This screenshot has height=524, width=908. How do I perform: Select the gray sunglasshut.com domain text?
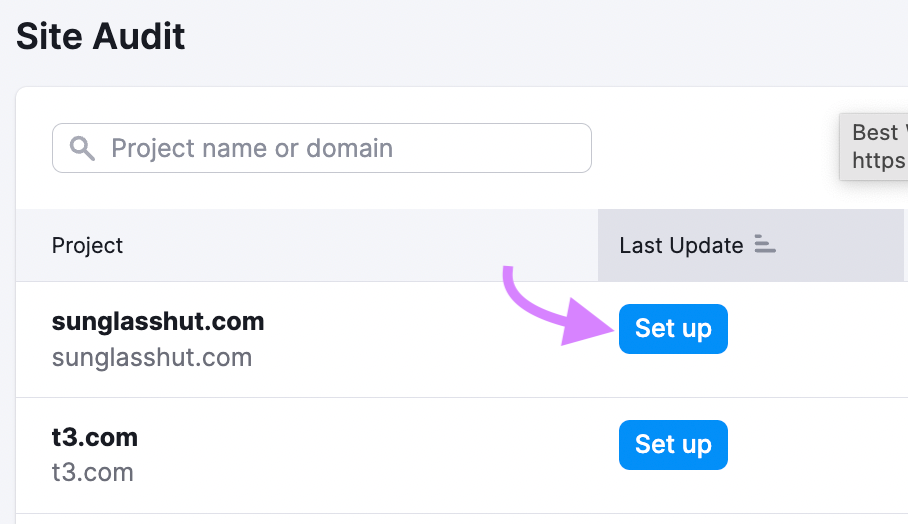pyautogui.click(x=152, y=357)
